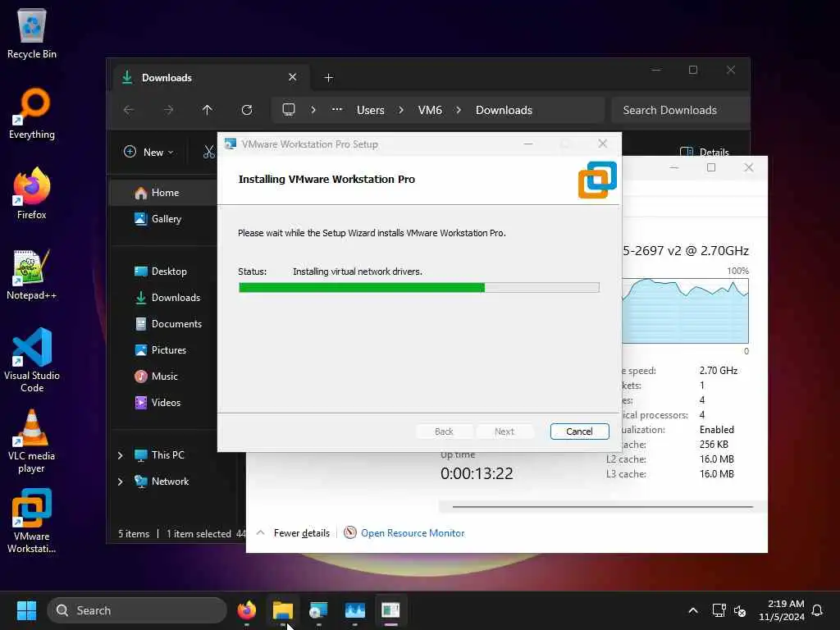Open the Notepad++ desktop shortcut

click(x=32, y=274)
